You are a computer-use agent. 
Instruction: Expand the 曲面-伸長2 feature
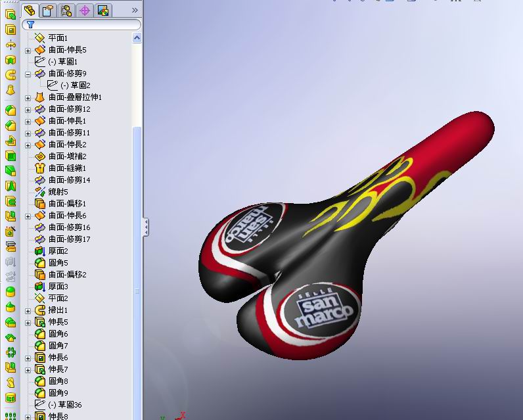pyautogui.click(x=28, y=145)
